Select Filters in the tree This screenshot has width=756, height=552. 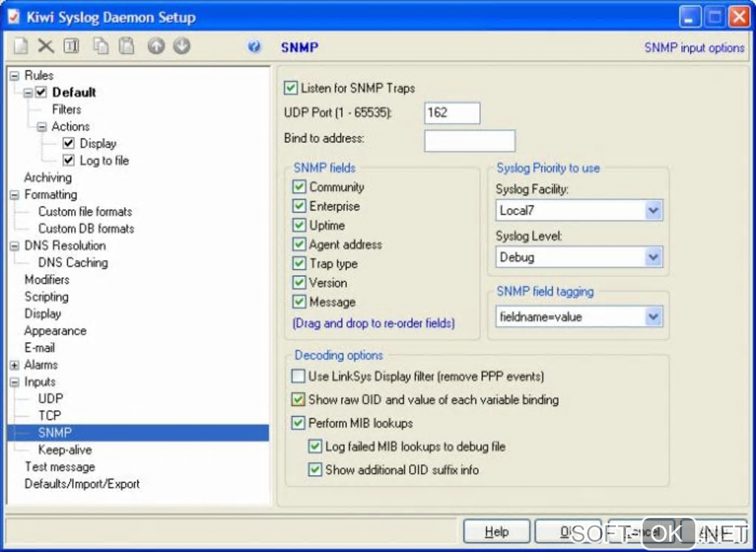click(x=67, y=110)
